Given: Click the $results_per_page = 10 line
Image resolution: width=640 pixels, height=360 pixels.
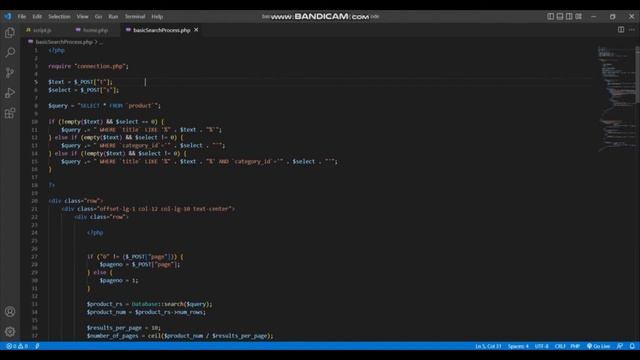Looking at the screenshot, I should pos(124,328).
